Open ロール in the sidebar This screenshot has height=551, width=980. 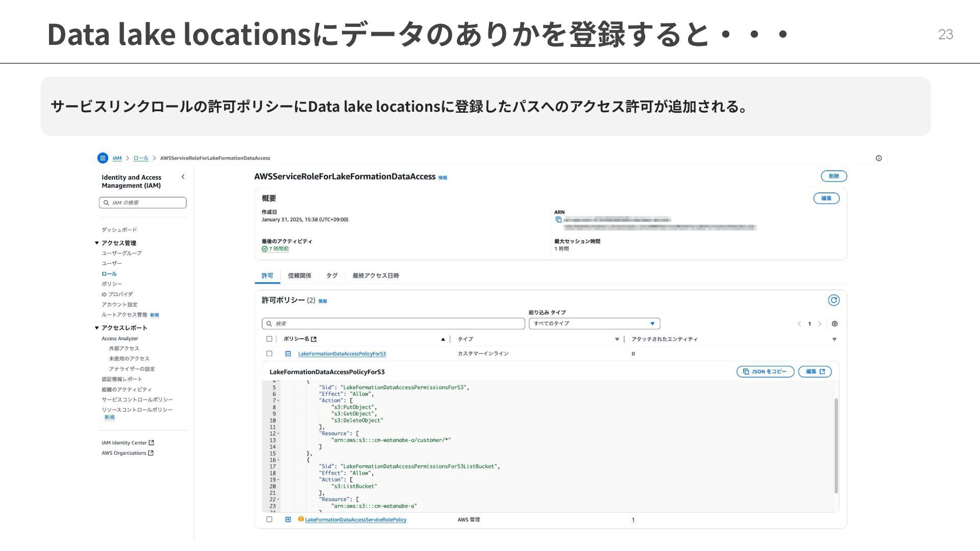tap(109, 274)
